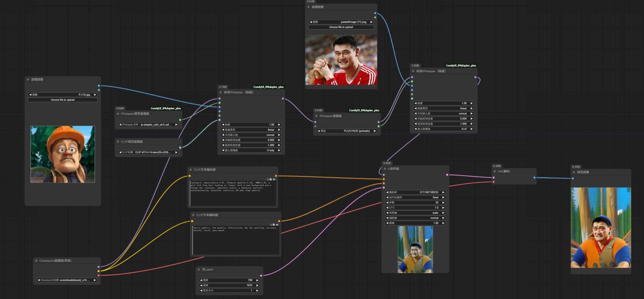Click the generated preview image thumbnail
644x299 pixels.
601,228
